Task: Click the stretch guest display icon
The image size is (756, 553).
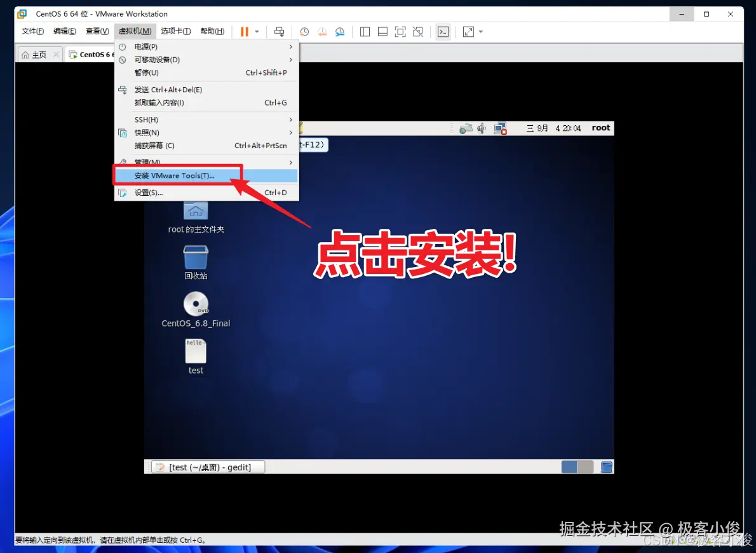Action: point(468,32)
